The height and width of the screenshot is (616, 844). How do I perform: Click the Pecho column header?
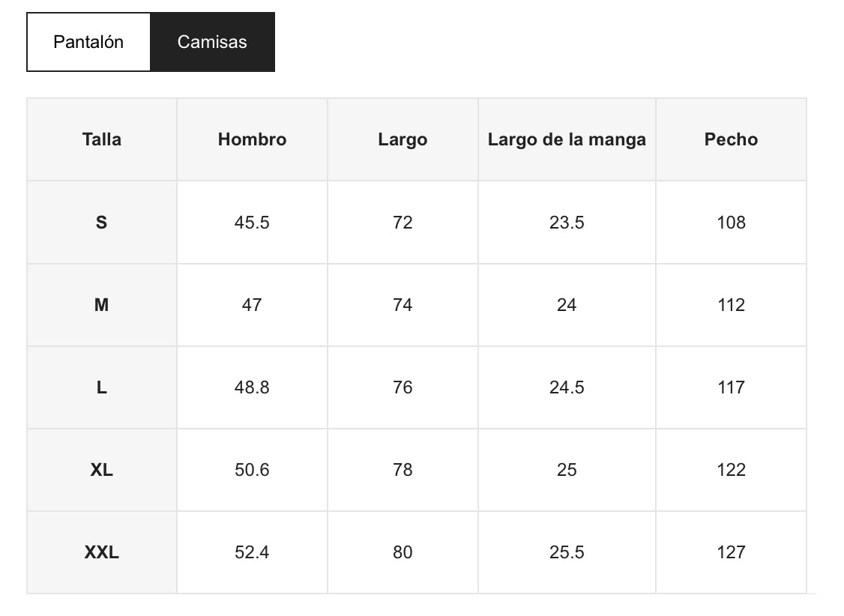731,139
